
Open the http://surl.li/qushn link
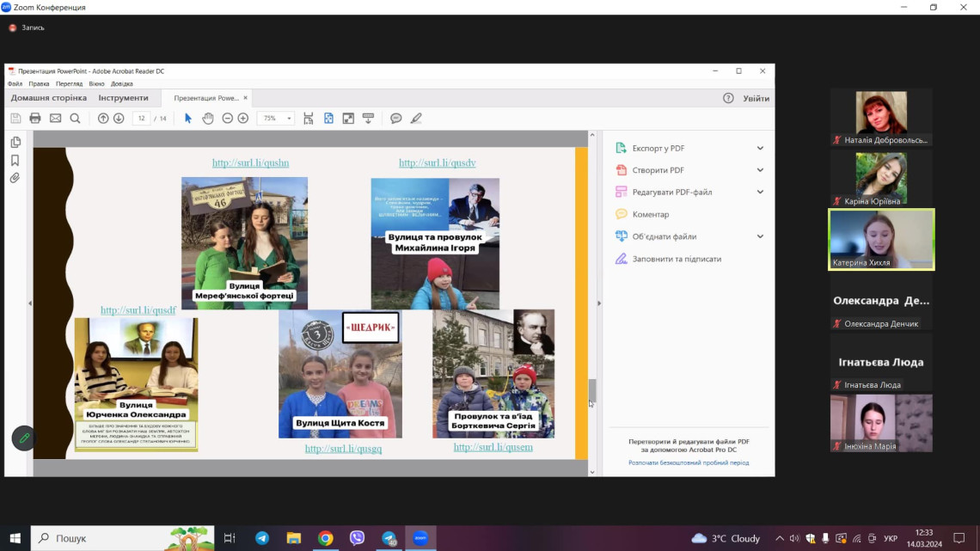[x=251, y=162]
